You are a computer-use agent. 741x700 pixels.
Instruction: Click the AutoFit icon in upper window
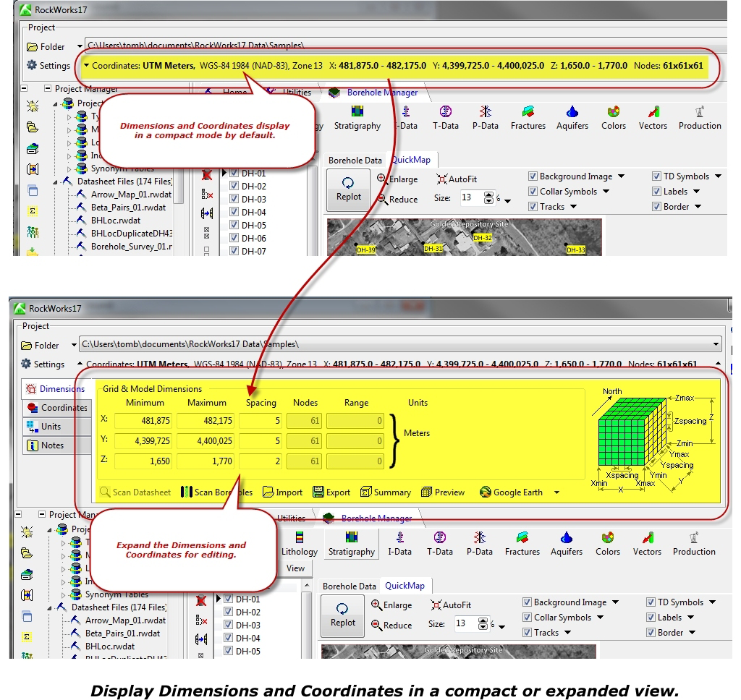(x=441, y=179)
